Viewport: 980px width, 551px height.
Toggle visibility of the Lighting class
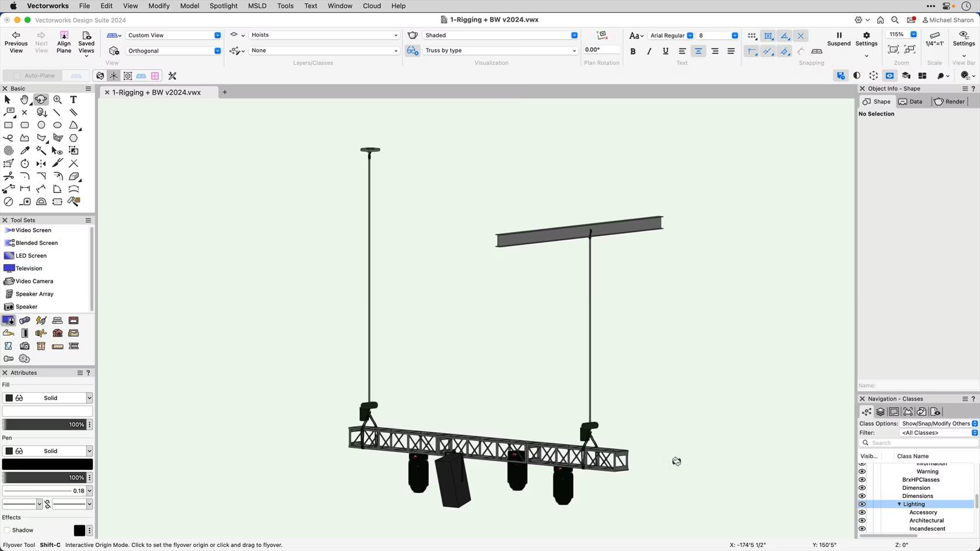click(862, 504)
